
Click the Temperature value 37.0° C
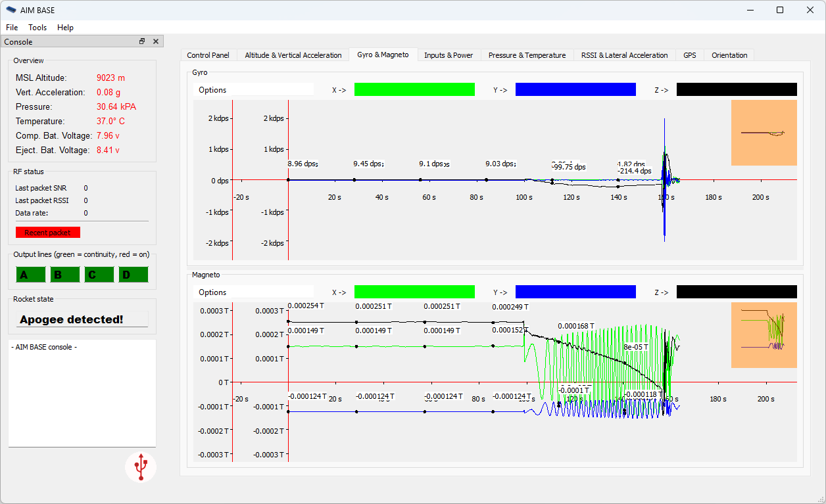[110, 121]
